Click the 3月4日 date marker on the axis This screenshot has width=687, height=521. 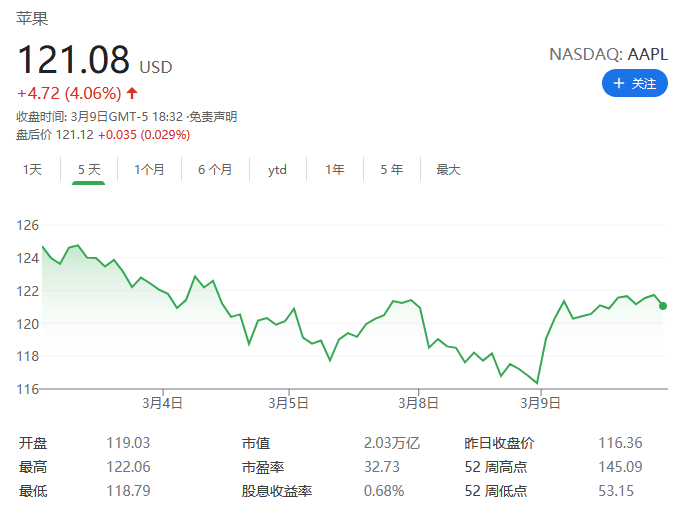(163, 403)
